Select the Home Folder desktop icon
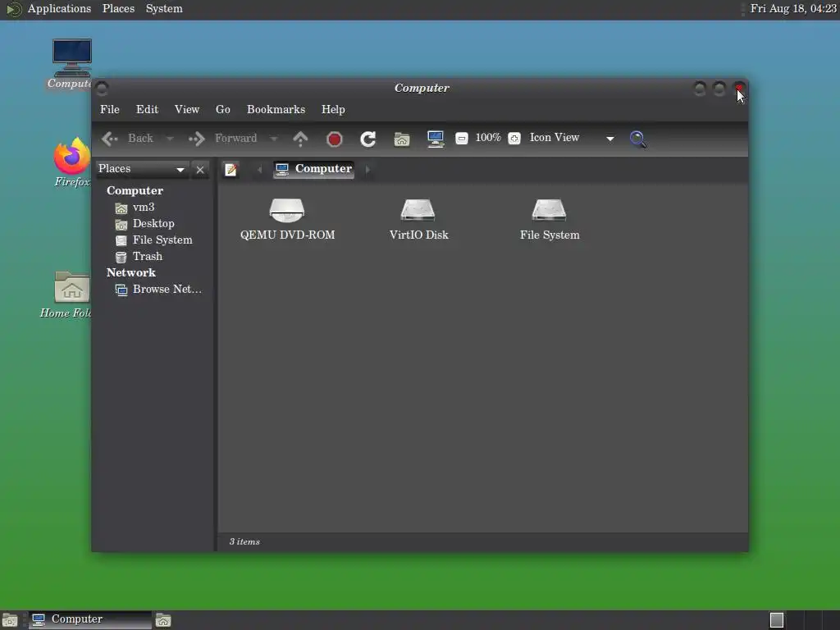 (67, 294)
